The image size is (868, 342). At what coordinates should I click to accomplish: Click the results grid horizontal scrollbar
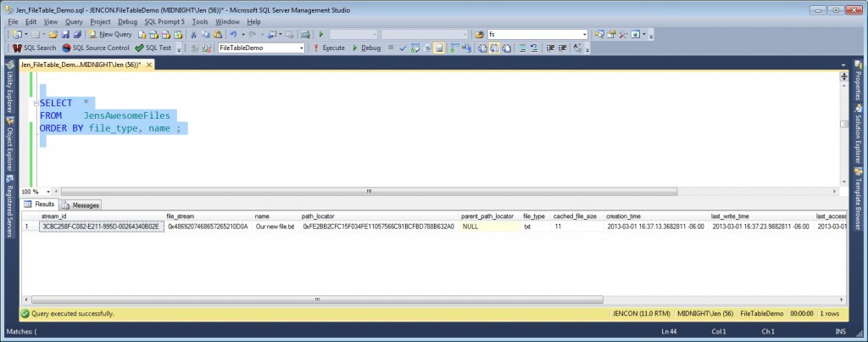tap(317, 300)
